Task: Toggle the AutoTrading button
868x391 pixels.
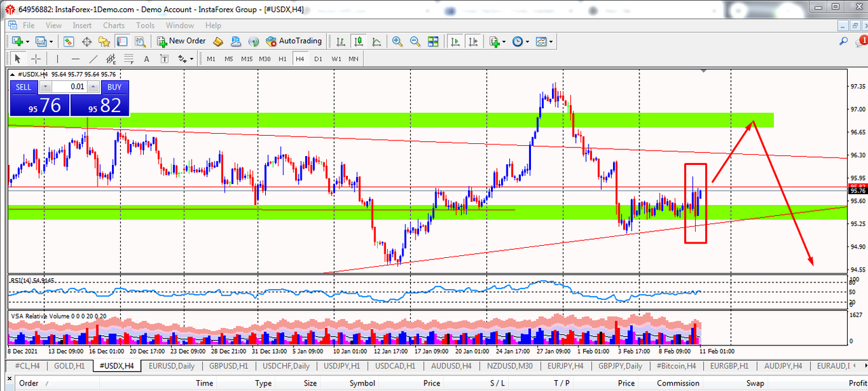Action: 294,41
